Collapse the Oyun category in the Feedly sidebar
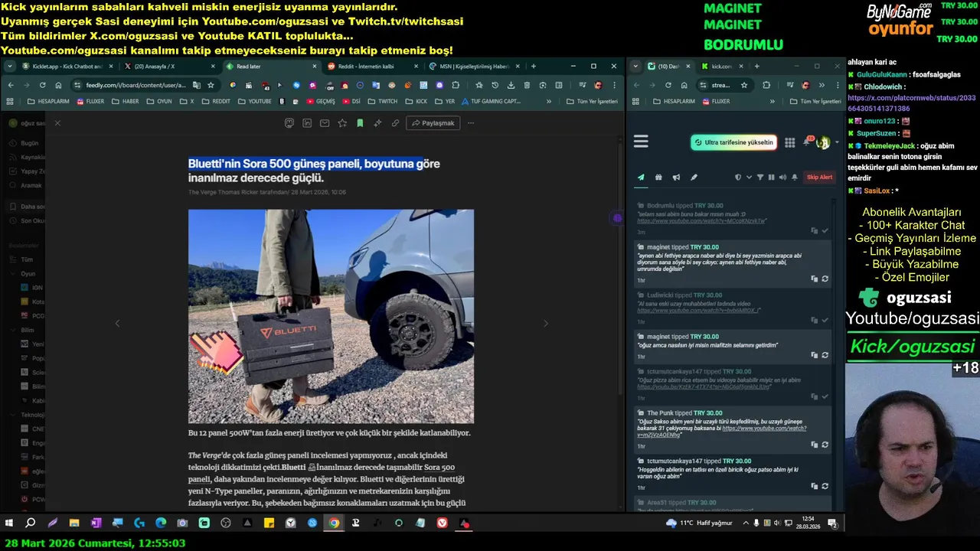The height and width of the screenshot is (551, 980). [14, 273]
